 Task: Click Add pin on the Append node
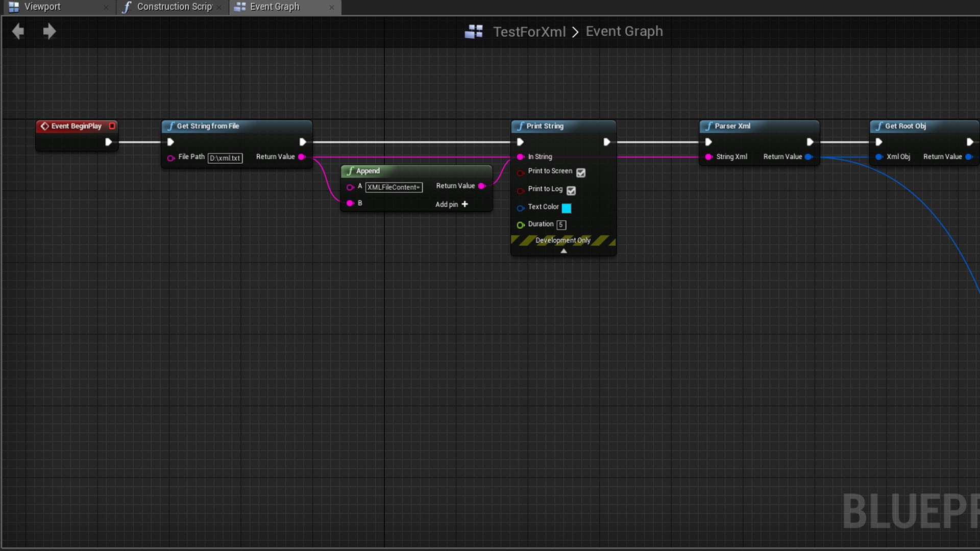tap(451, 204)
